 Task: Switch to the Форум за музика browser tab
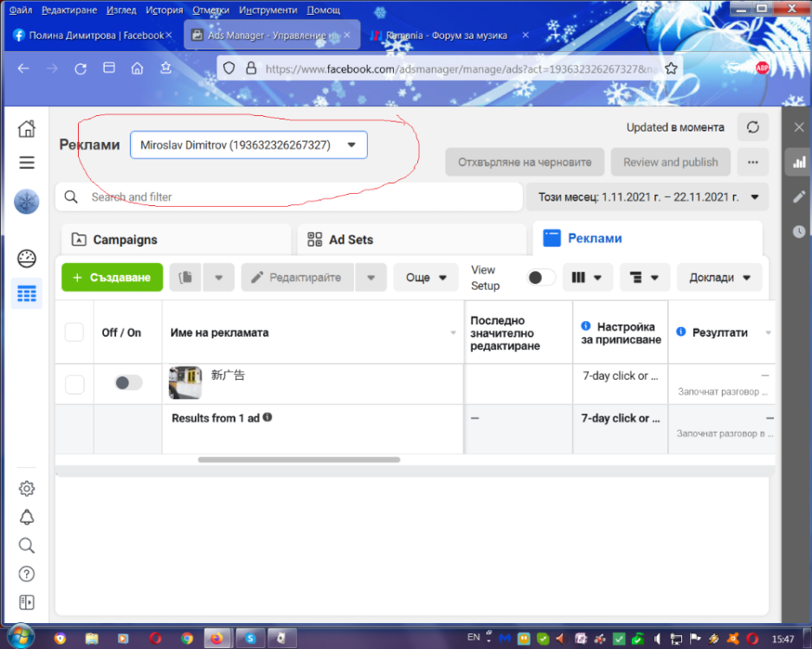tap(450, 35)
